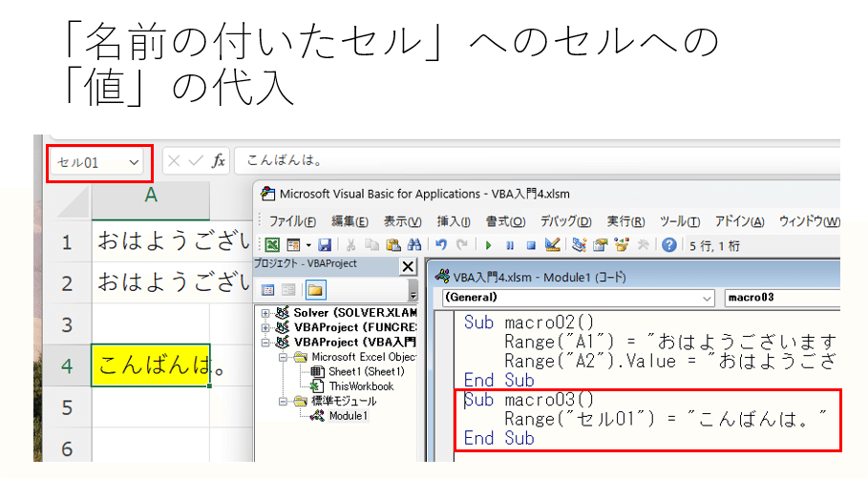The height and width of the screenshot is (479, 868).
Task: Open the ツール(T) menu
Action: click(x=679, y=221)
